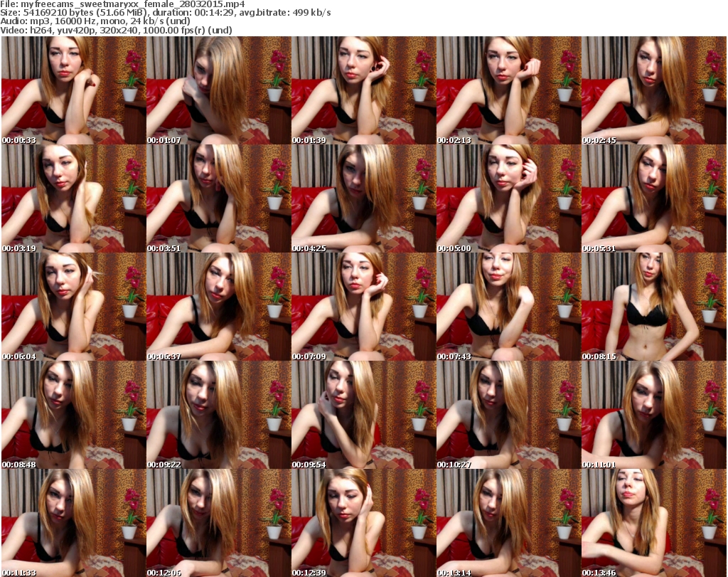
Task: Pick the 00:07:43 contact sheet frame
Action: pos(509,307)
